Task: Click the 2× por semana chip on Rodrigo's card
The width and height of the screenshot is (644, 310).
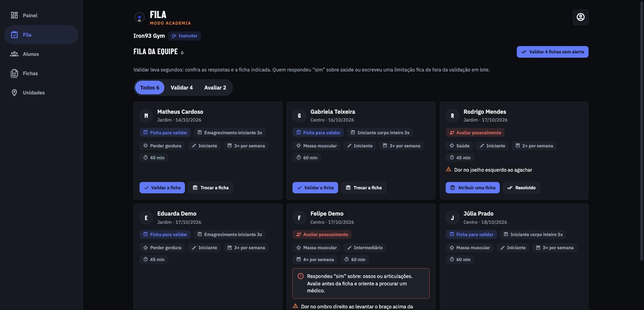Action: [x=534, y=146]
